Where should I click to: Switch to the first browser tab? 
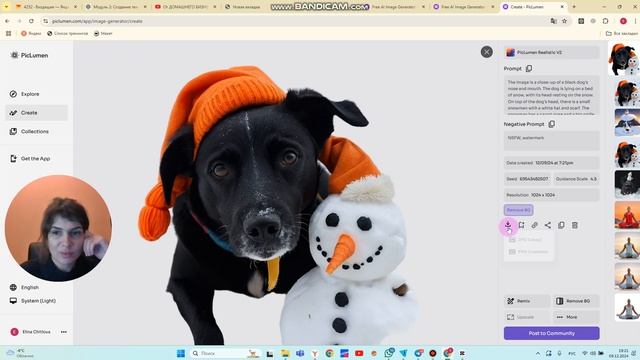click(x=45, y=7)
